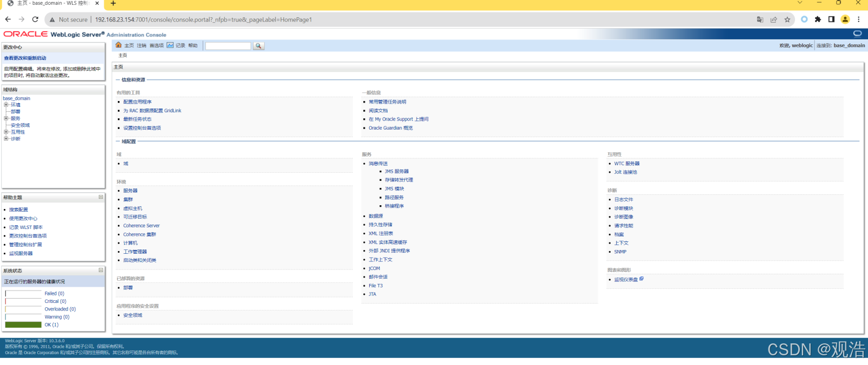Open the SNMP link under 诊断
Viewport: 868px width, 365px height.
(620, 252)
